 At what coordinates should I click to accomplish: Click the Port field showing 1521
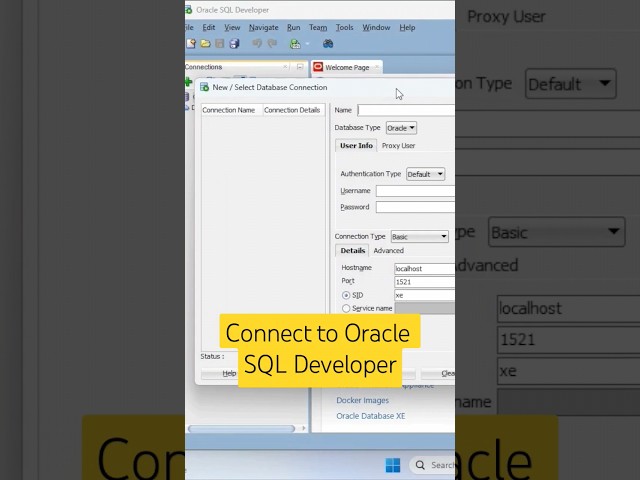[x=424, y=282]
